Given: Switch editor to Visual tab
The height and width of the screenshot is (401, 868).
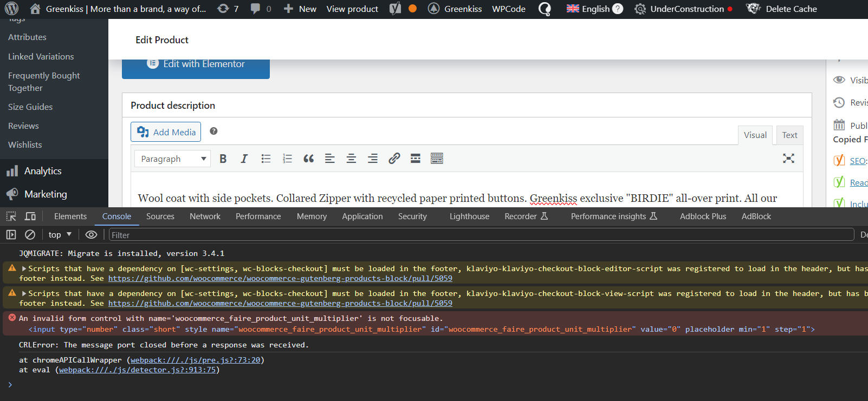Looking at the screenshot, I should tap(755, 135).
